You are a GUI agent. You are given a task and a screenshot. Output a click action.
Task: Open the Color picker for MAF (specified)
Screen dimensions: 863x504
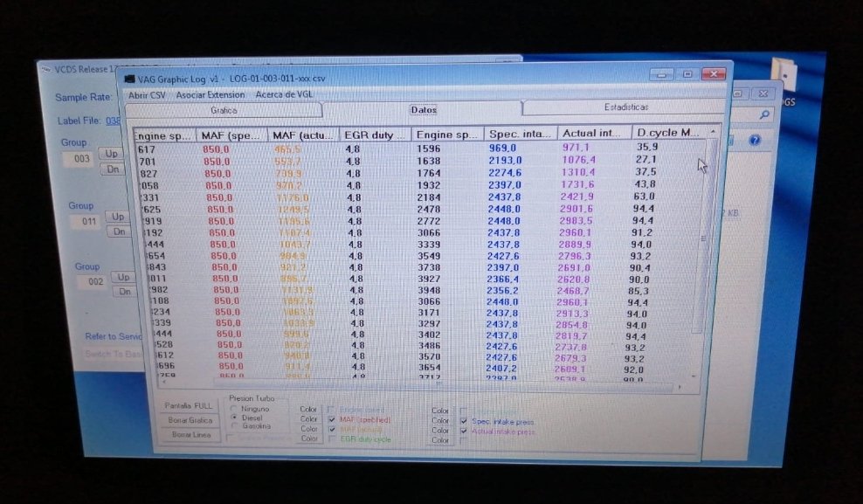point(308,419)
